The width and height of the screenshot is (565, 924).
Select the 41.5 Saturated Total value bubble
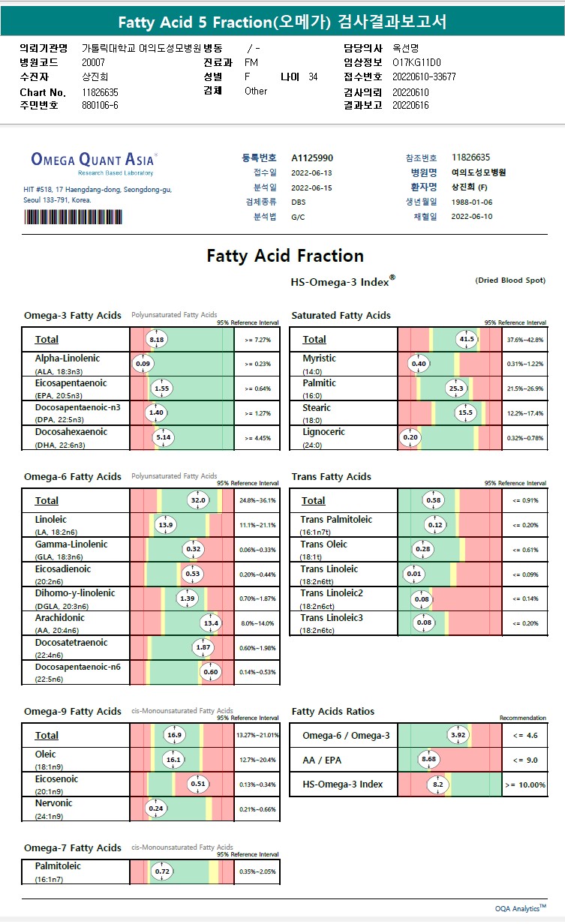(x=467, y=340)
